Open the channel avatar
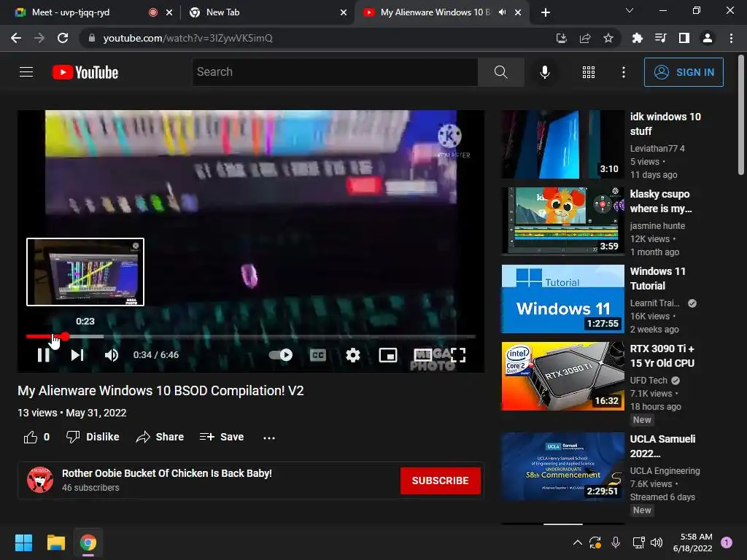747x560 pixels. pos(40,480)
